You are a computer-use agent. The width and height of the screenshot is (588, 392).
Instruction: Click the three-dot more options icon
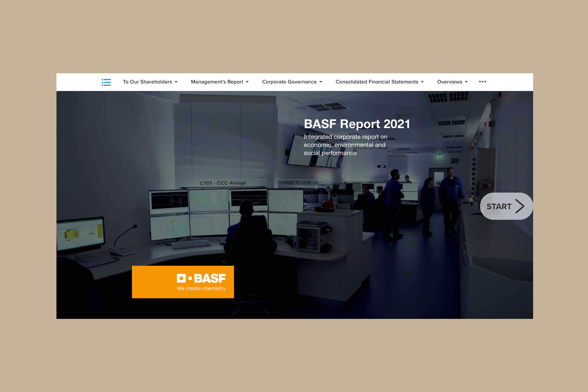(x=483, y=82)
